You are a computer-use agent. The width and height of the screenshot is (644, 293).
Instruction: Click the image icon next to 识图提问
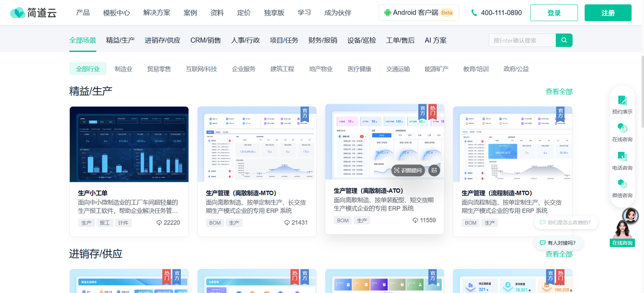point(434,171)
